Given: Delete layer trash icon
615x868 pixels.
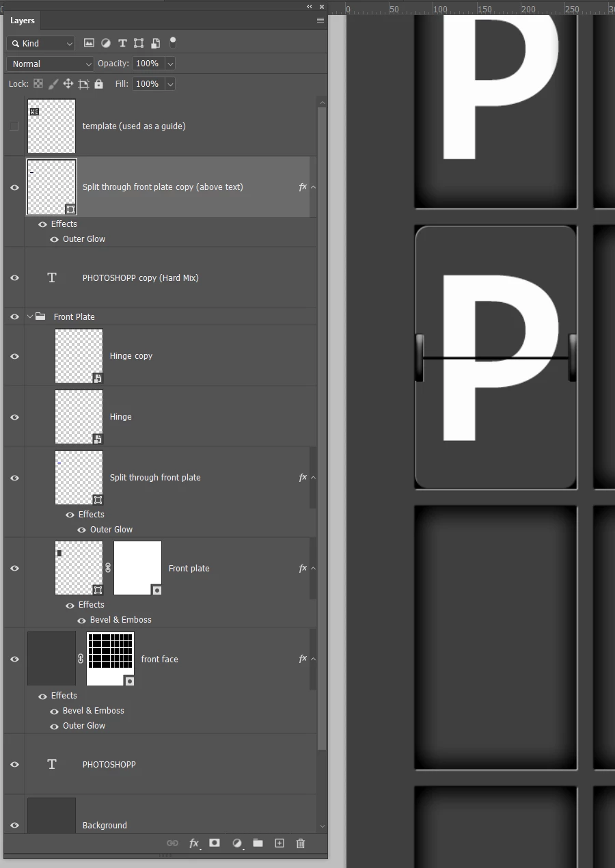Looking at the screenshot, I should point(300,843).
